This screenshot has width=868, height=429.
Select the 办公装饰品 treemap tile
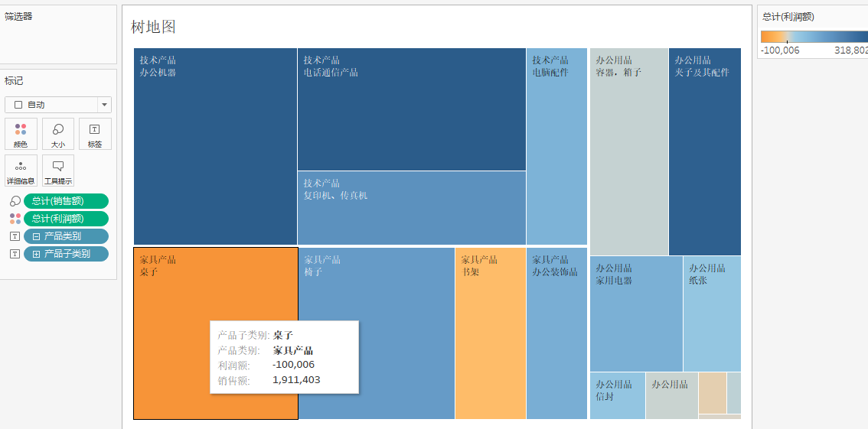[556, 333]
